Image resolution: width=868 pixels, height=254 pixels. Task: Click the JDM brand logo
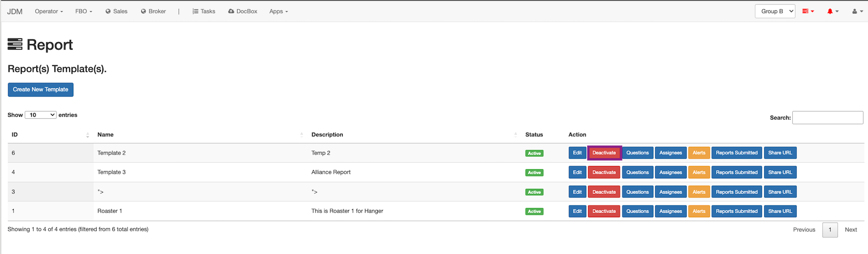click(15, 11)
